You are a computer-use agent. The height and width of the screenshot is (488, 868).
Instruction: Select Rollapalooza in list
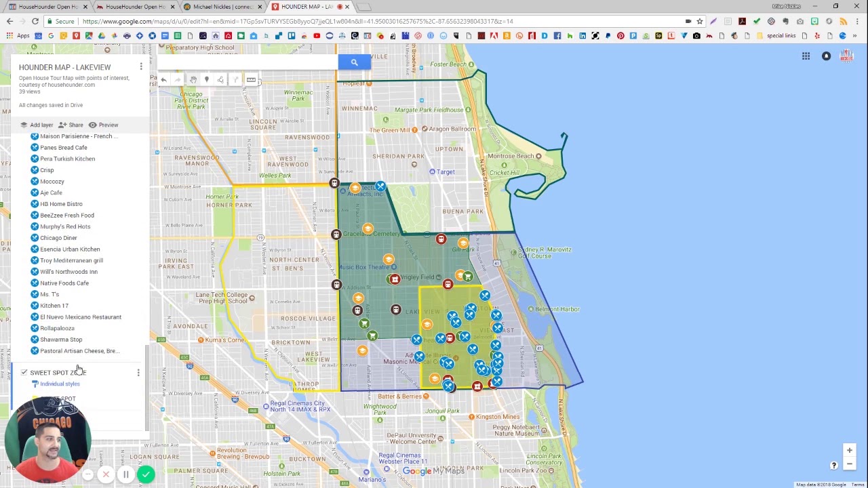[57, 328]
